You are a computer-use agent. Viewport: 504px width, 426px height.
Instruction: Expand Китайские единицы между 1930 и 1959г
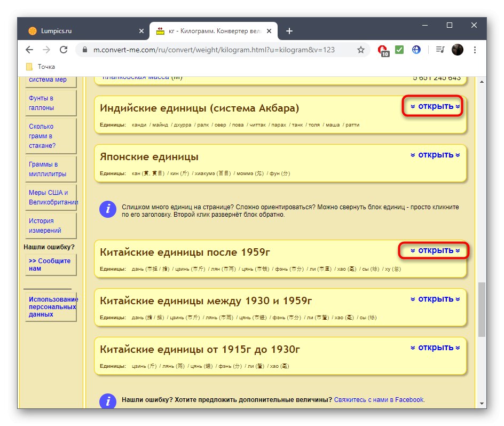[435, 299]
